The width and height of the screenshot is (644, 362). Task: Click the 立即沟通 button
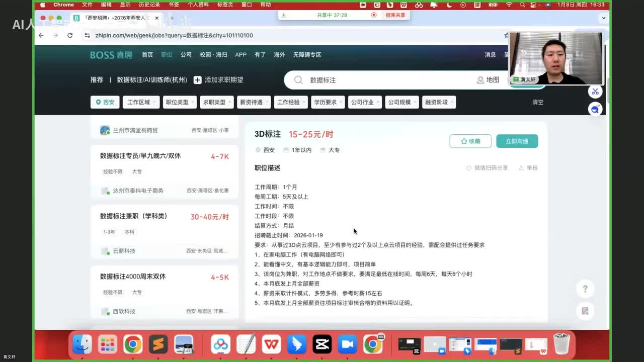tap(517, 141)
